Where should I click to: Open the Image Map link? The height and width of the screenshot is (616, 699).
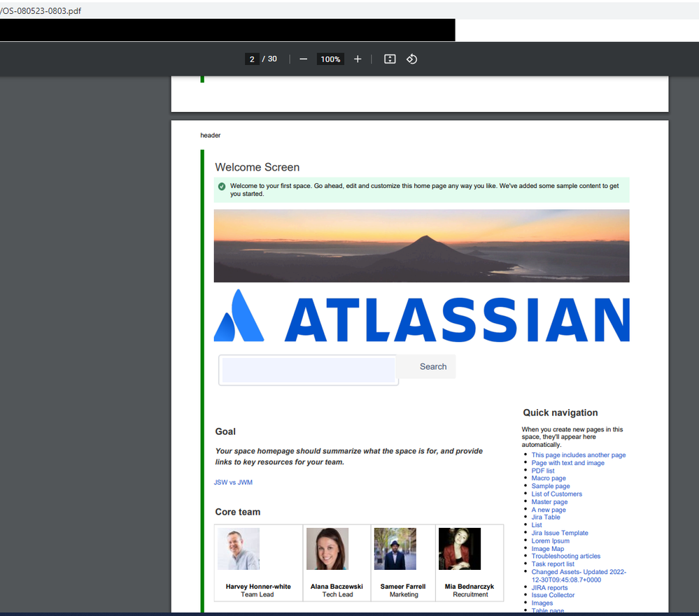coord(547,549)
